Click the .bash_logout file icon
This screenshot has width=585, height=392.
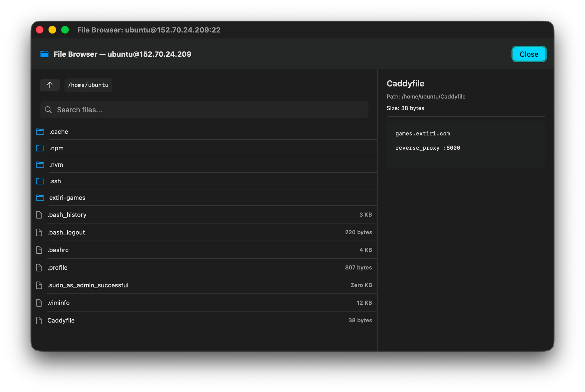(39, 233)
